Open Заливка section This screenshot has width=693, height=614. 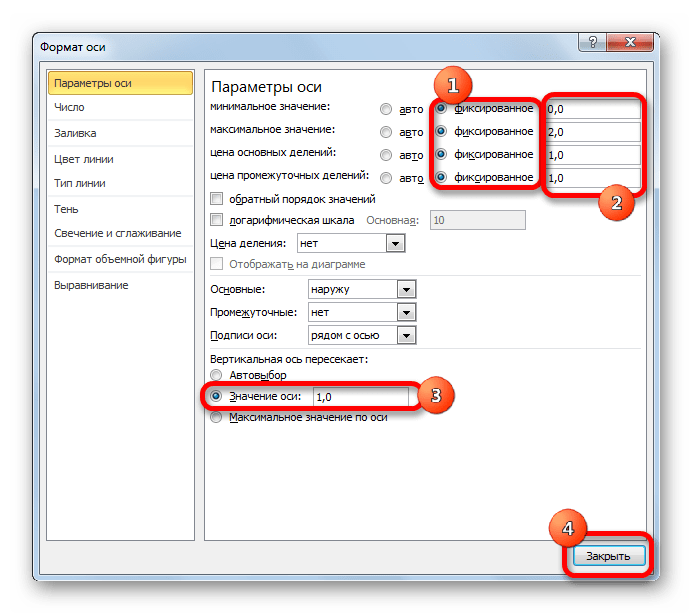pyautogui.click(x=120, y=133)
